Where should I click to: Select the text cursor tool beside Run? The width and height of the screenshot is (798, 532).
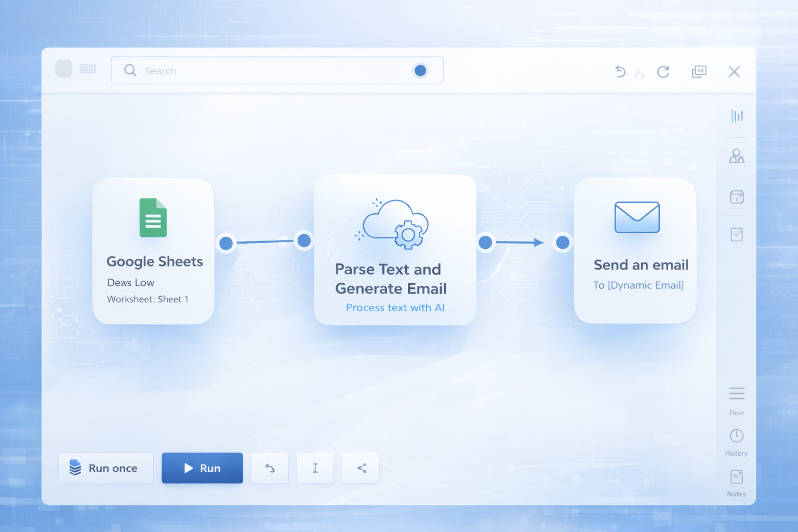[x=315, y=468]
